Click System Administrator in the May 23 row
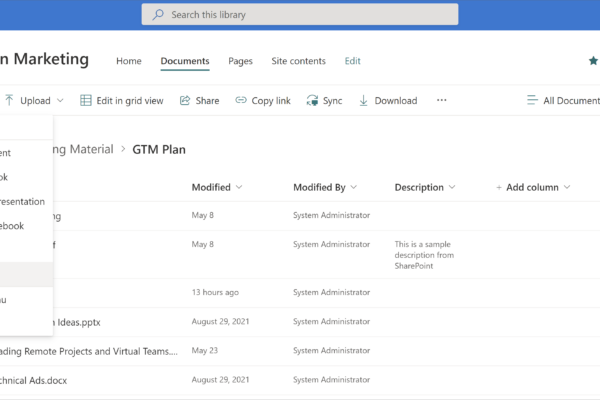600x400 pixels. 331,350
